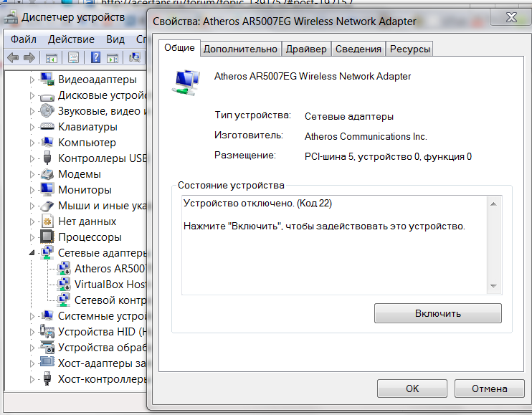Viewport: 532px width, 415px height.
Task: Click the Дисковые устройства drive icon
Action: coord(47,97)
